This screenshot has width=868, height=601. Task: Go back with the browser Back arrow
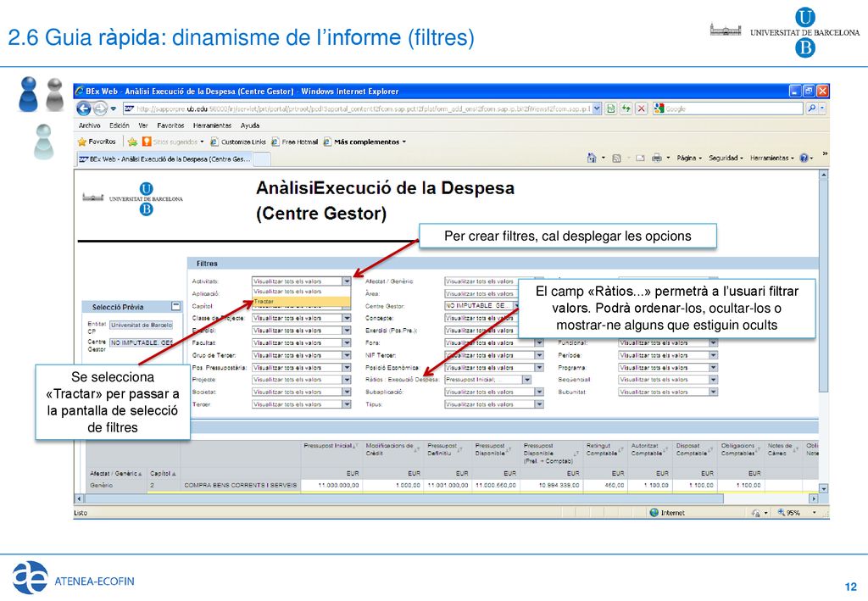tap(84, 109)
